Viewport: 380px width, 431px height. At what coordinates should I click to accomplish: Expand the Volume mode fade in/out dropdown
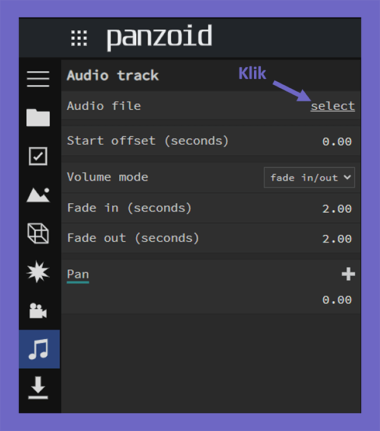(x=309, y=177)
